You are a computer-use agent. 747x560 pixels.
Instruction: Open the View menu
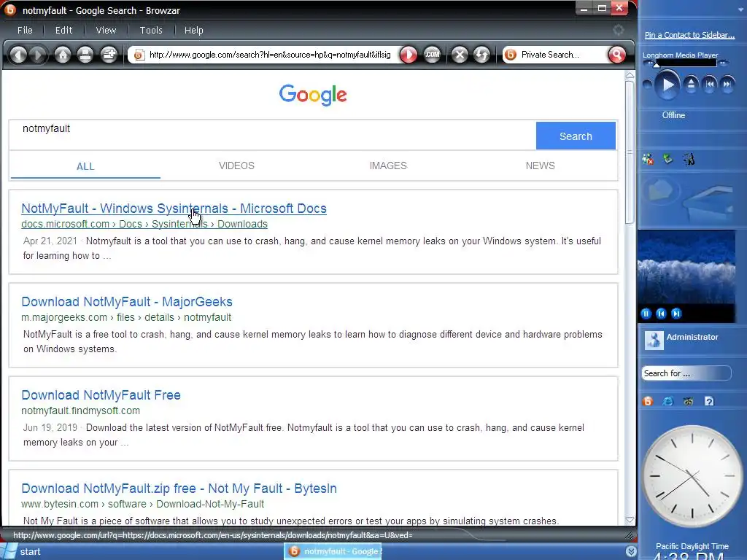point(106,30)
